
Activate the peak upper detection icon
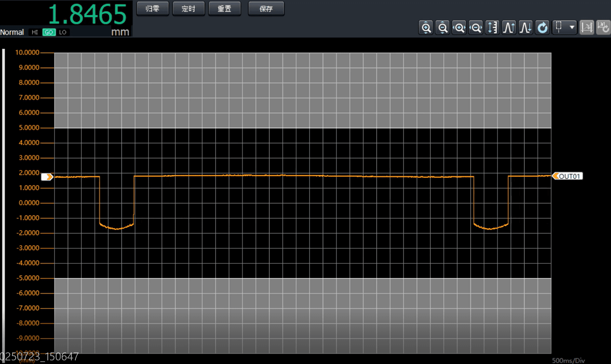[x=509, y=27]
